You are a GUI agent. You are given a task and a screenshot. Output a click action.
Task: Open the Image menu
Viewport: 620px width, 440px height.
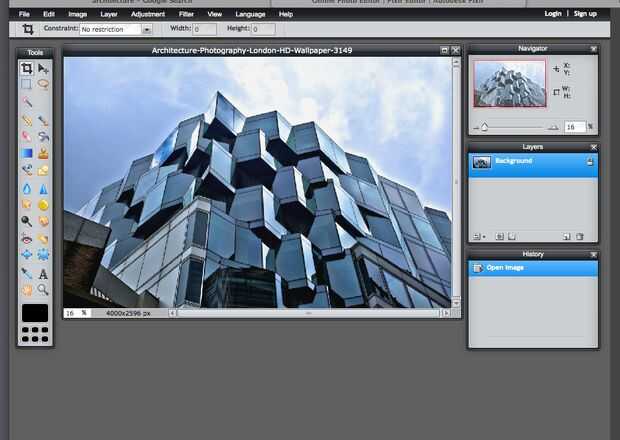tap(78, 14)
